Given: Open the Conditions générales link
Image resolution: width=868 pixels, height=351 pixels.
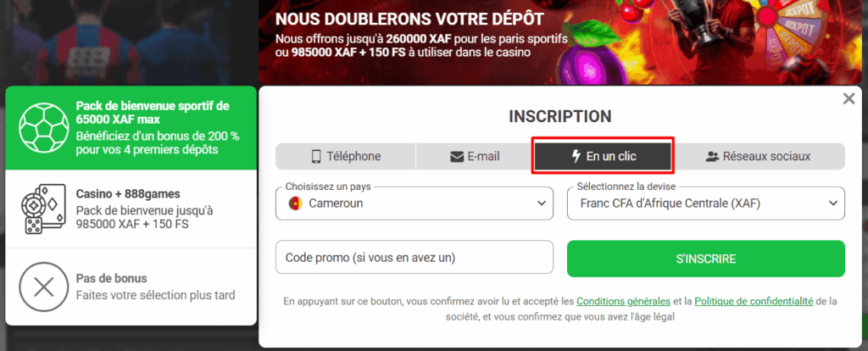Looking at the screenshot, I should 623,301.
